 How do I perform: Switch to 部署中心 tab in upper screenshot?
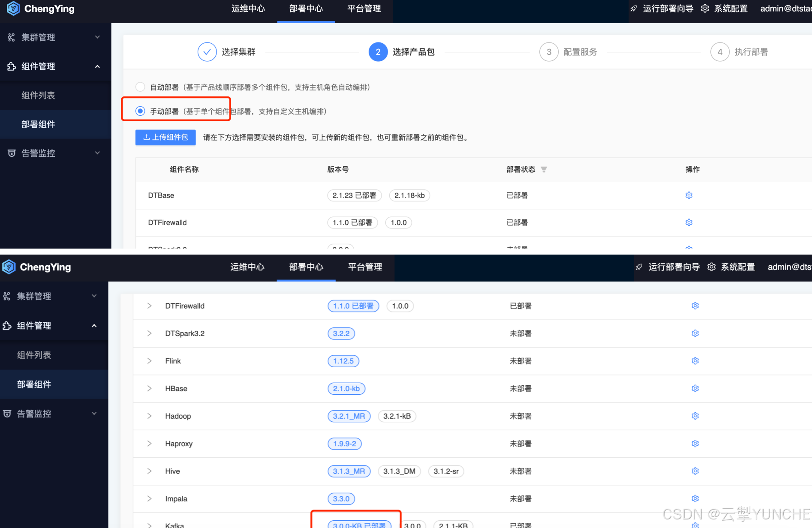(306, 9)
